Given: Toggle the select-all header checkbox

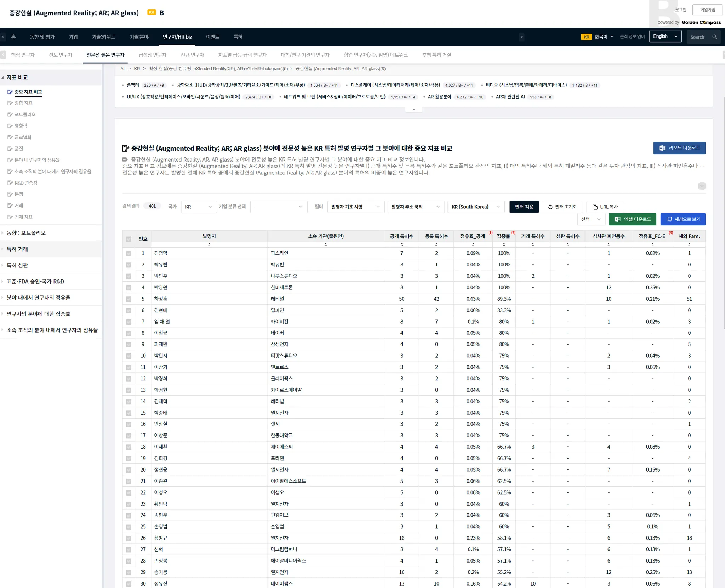Looking at the screenshot, I should pos(129,239).
